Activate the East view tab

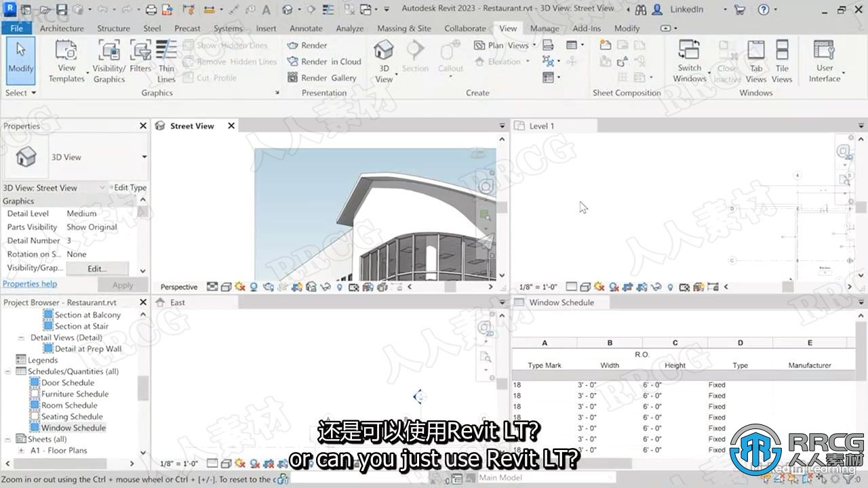point(178,302)
